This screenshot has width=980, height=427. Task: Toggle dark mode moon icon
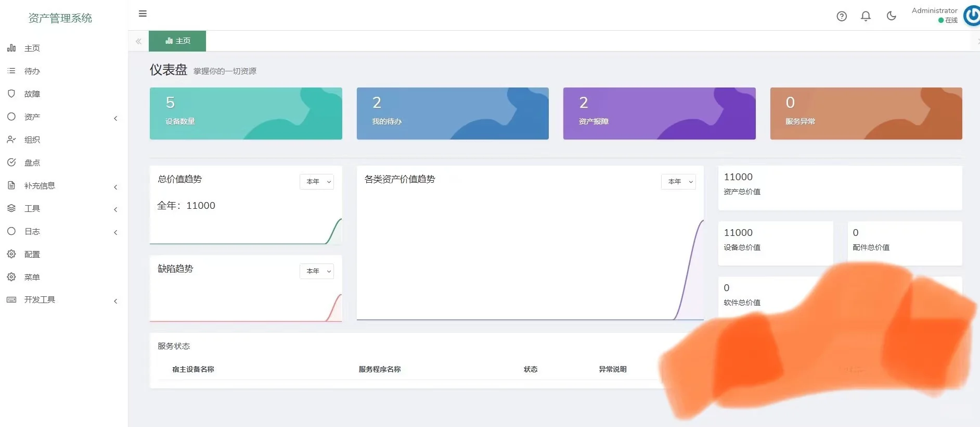(891, 16)
